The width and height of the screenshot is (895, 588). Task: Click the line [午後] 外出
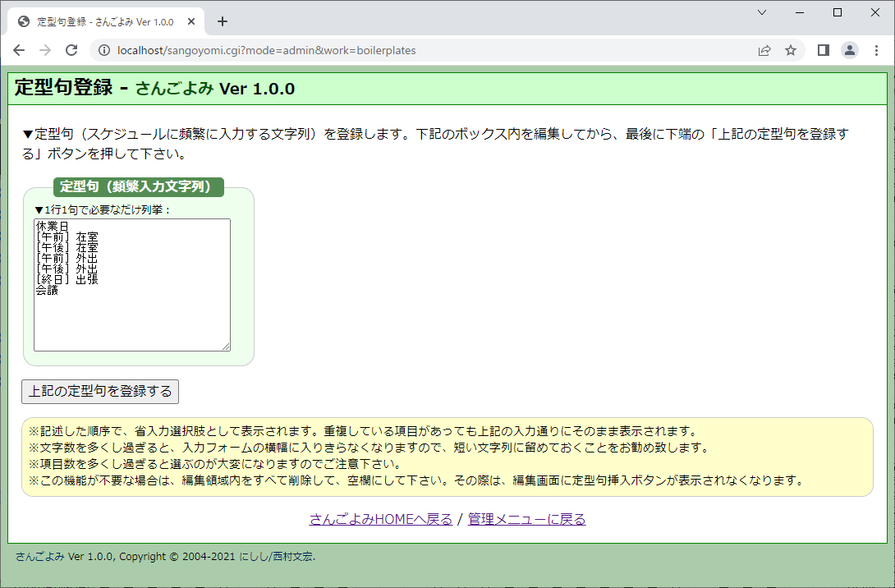tap(67, 269)
